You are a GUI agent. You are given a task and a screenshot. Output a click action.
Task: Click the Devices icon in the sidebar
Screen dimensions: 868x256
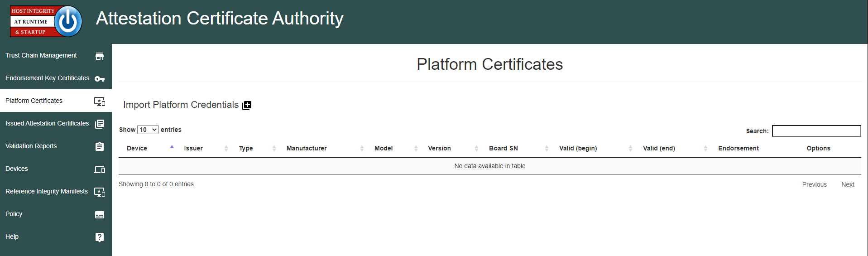coord(100,169)
